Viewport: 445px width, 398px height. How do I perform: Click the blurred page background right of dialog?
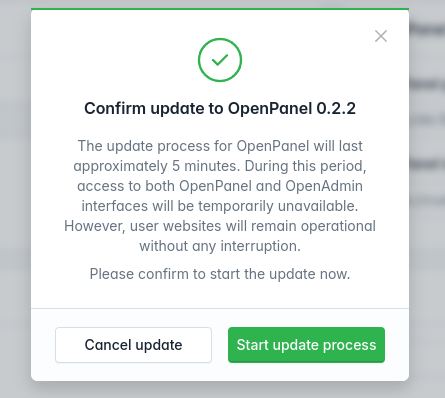(x=427, y=200)
